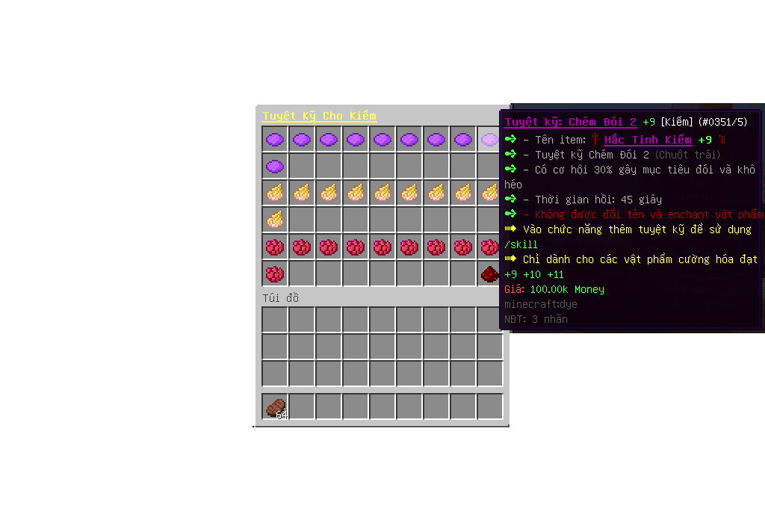
Task: Select the second red rose dye in fifth row
Action: pos(302,247)
